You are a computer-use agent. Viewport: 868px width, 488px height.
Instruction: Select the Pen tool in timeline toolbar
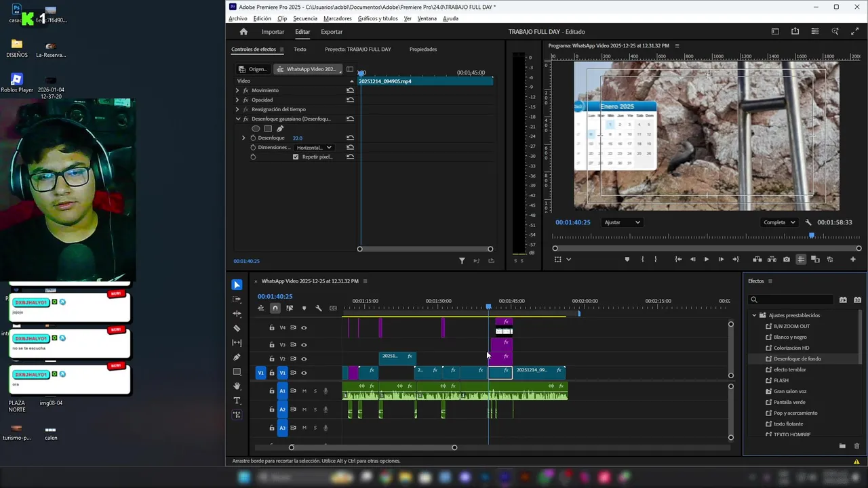(x=237, y=357)
